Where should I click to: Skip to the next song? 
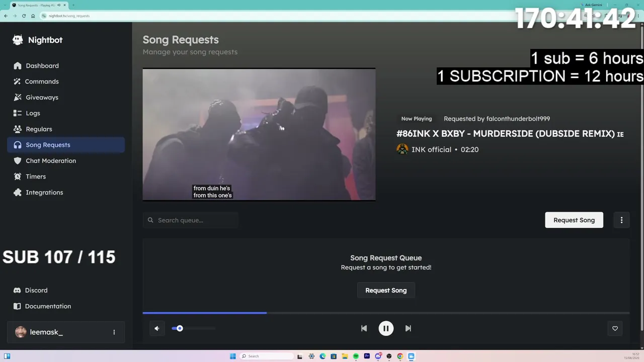[x=408, y=328]
